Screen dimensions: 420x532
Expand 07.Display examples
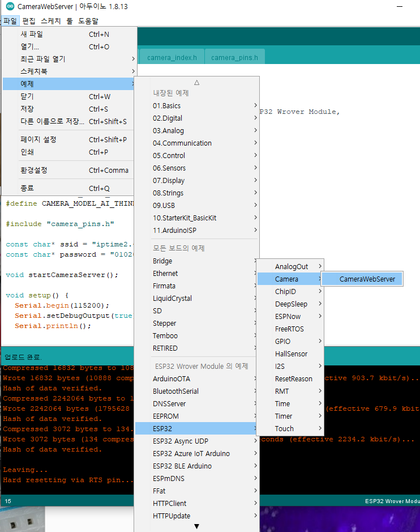pos(196,181)
